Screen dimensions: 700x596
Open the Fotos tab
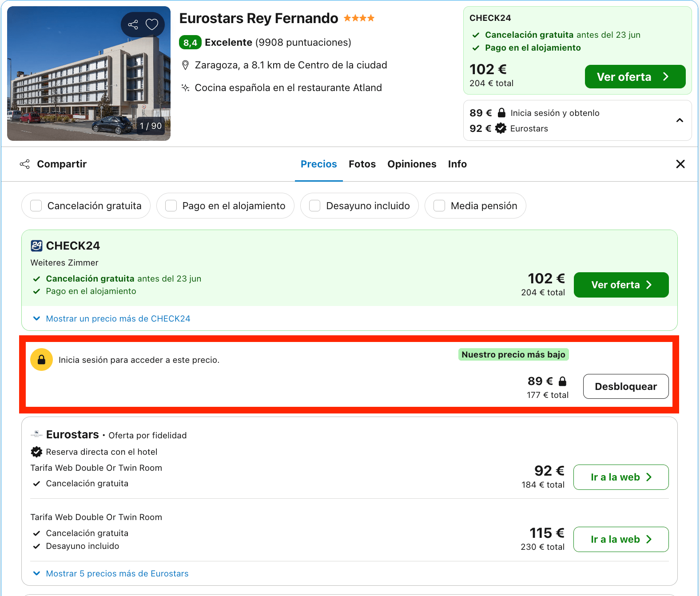point(362,164)
